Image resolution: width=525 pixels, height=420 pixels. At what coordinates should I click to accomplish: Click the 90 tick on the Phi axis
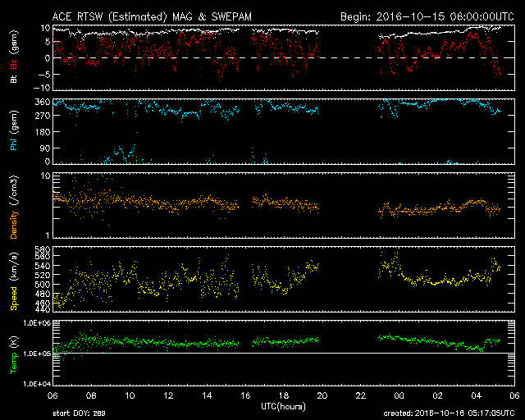point(45,148)
